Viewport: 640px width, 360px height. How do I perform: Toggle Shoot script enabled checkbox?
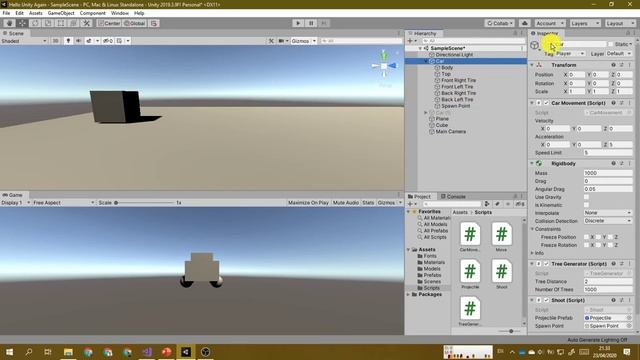click(546, 300)
